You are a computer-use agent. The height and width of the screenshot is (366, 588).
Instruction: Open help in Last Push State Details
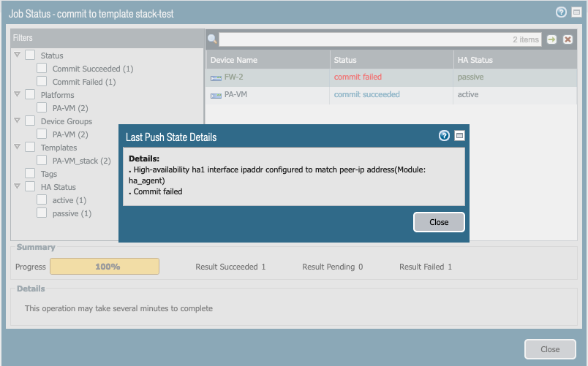pos(444,136)
